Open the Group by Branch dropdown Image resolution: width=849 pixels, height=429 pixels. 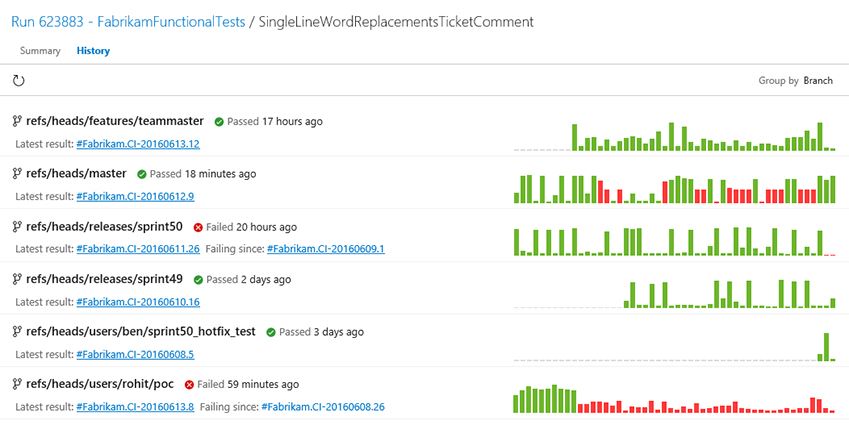pyautogui.click(x=795, y=81)
